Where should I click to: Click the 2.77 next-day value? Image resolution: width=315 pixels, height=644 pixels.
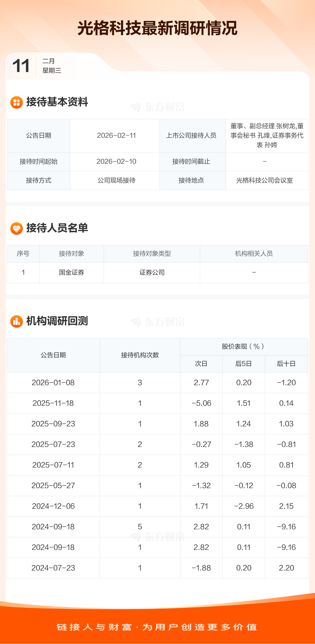click(x=201, y=383)
